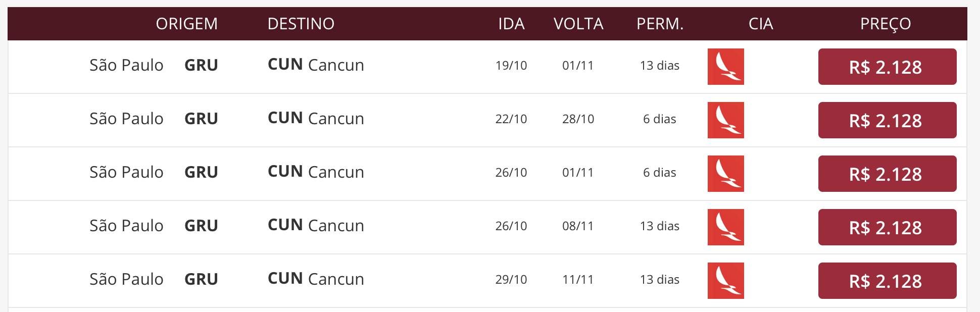Click Avianca logo for 22/10 flight
The width and height of the screenshot is (980, 312).
(726, 120)
